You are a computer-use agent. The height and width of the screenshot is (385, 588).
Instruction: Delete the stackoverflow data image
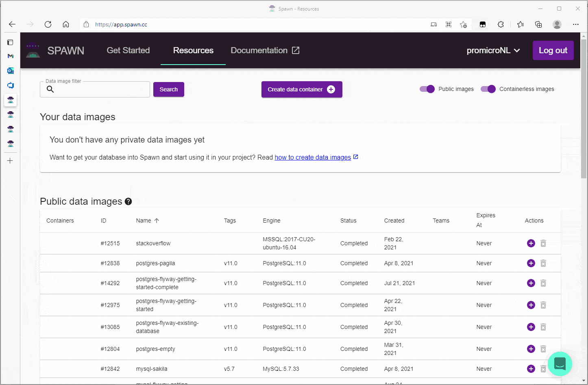pos(543,243)
